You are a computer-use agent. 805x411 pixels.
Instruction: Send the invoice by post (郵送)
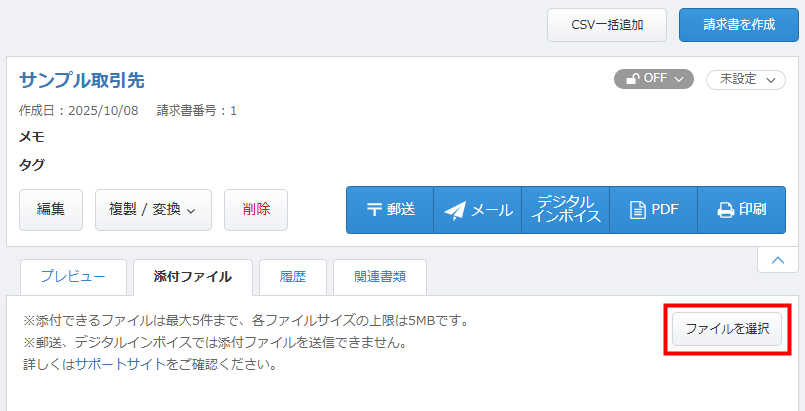click(x=390, y=210)
